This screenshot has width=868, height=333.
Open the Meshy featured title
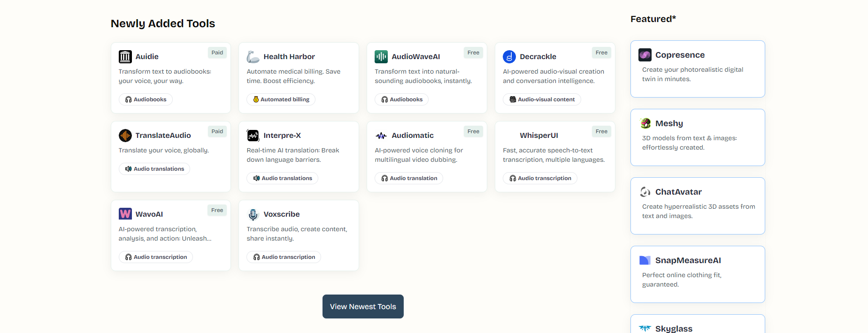[x=669, y=123]
